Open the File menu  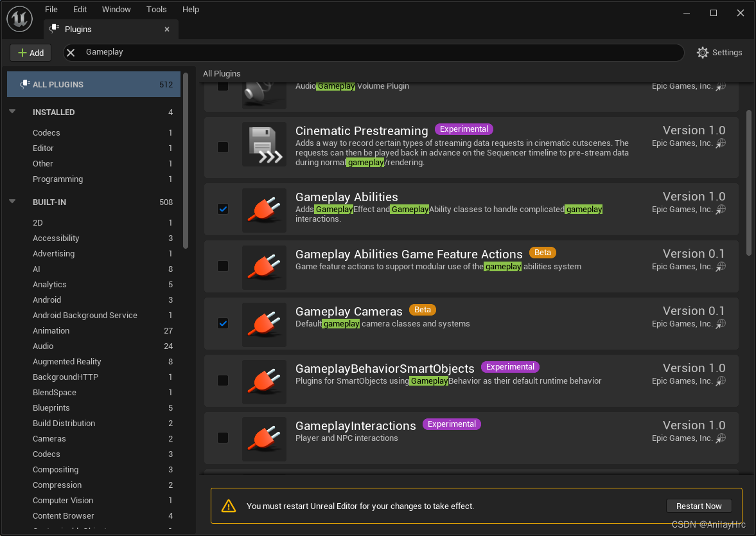coord(51,9)
